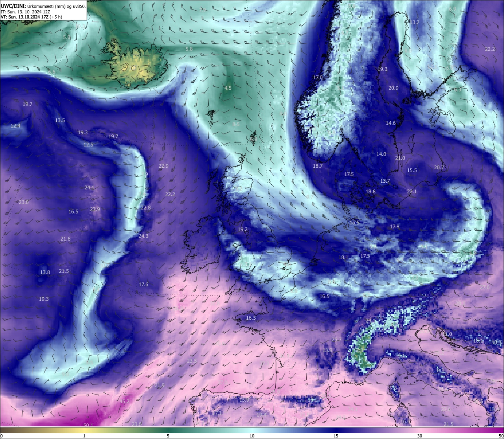Viewport: 504px width, 439px height.
Task: Click the 14.0 value over southern Sweden
Action: tap(381, 154)
